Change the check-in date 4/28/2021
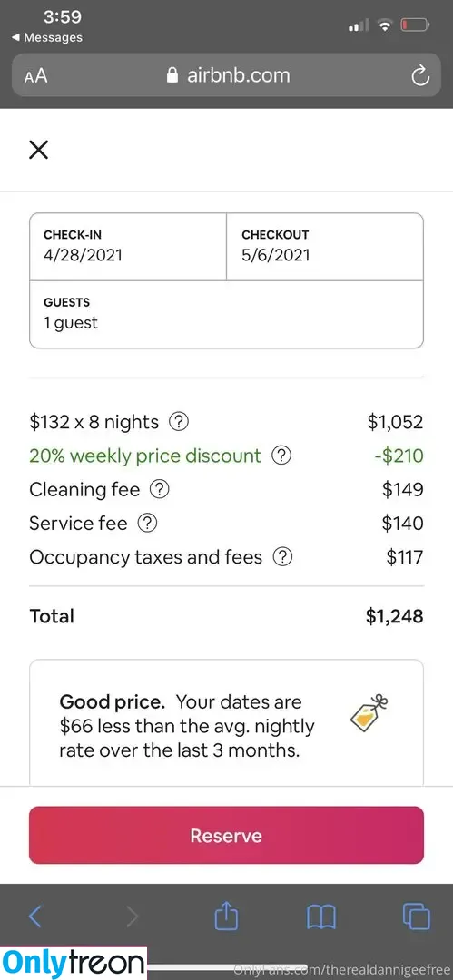Image resolution: width=453 pixels, height=980 pixels. [x=128, y=247]
